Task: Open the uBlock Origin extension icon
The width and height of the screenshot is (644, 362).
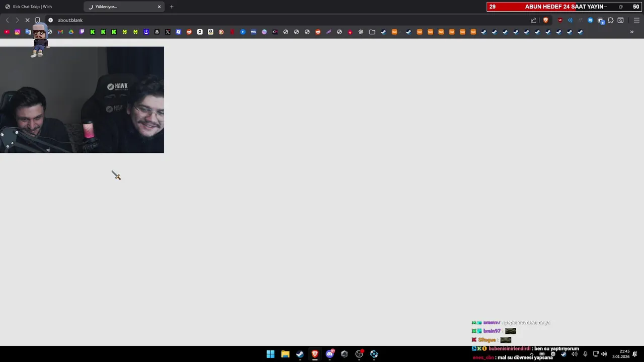Action: 560,20
